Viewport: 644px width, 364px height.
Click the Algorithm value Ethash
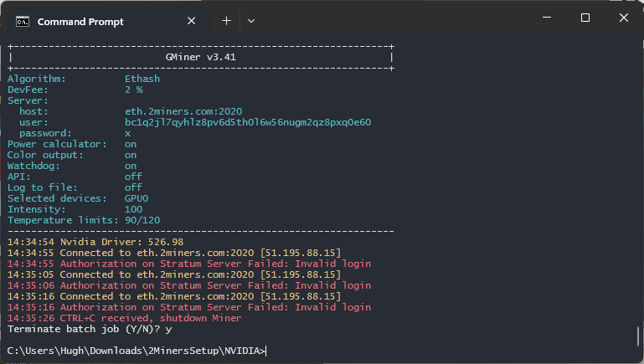point(142,79)
